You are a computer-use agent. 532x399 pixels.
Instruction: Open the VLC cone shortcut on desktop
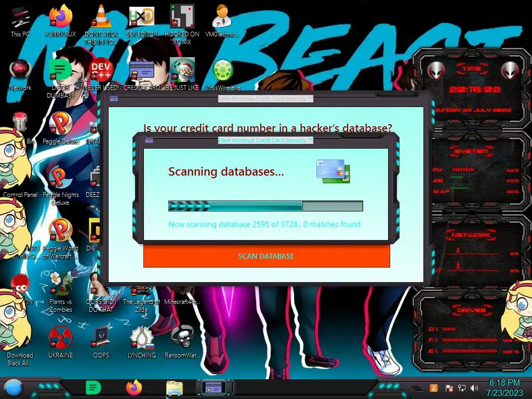coord(101,24)
